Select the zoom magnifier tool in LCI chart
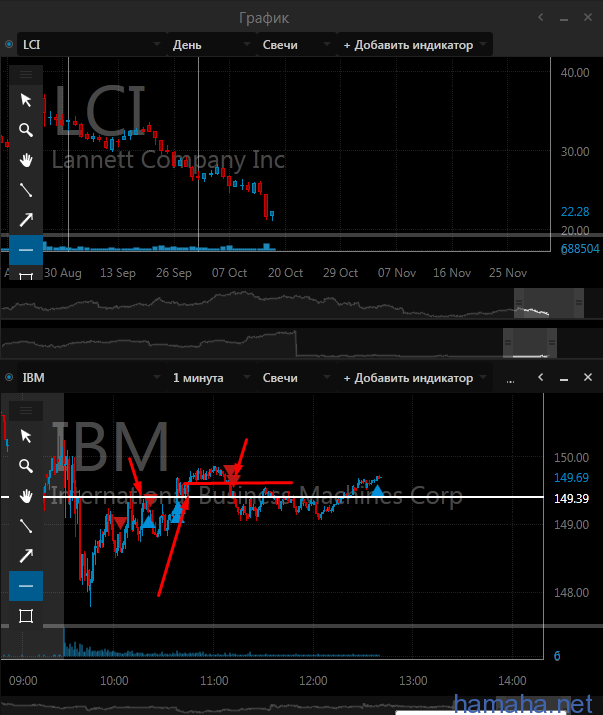 [x=26, y=130]
